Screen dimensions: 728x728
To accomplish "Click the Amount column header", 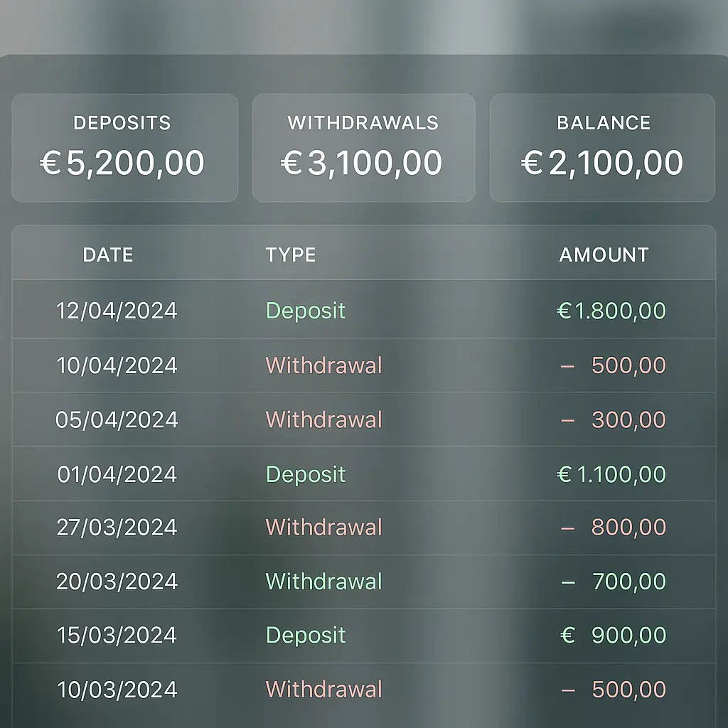I will (604, 255).
